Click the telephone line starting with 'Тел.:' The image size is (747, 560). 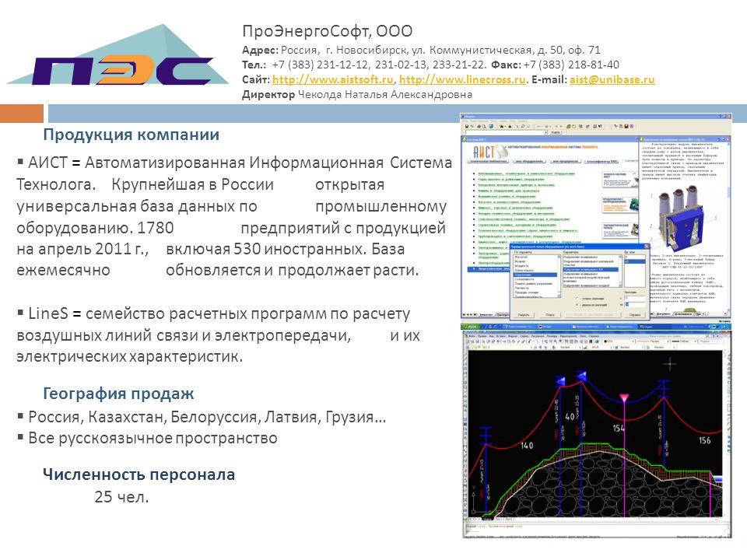coord(430,65)
